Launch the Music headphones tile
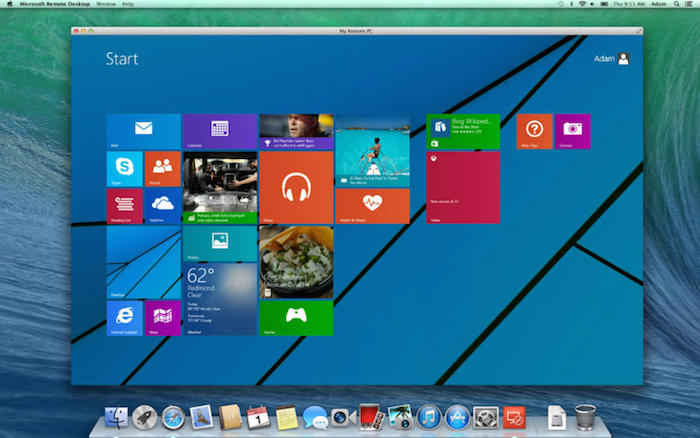Image resolution: width=700 pixels, height=438 pixels. click(x=296, y=187)
